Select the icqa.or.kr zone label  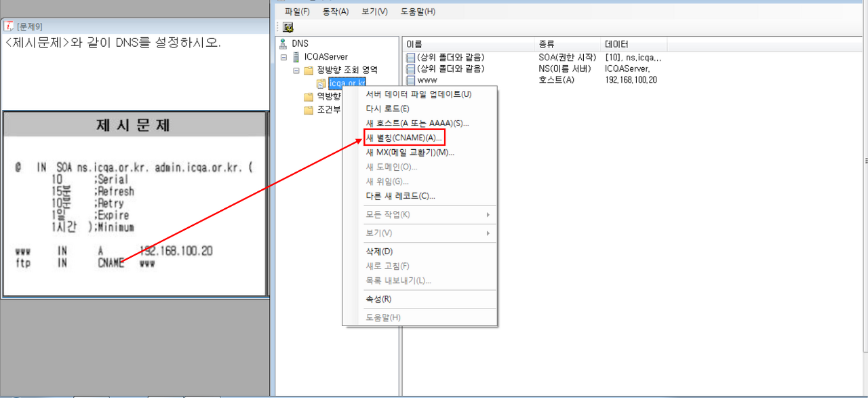click(347, 83)
